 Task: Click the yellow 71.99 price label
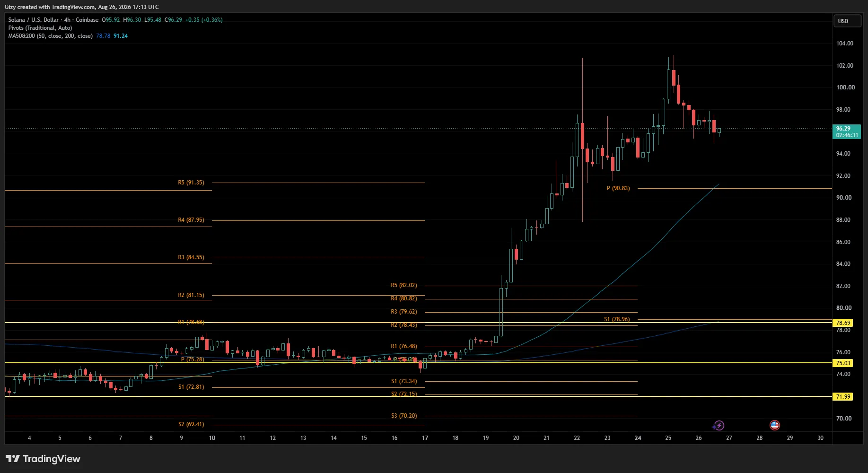(843, 397)
